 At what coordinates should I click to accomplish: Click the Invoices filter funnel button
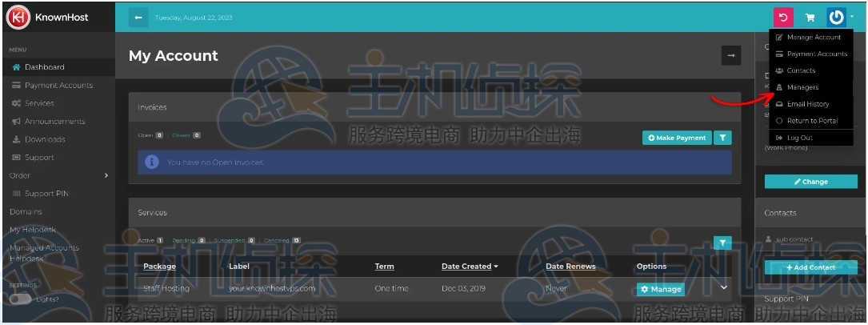[x=722, y=138]
